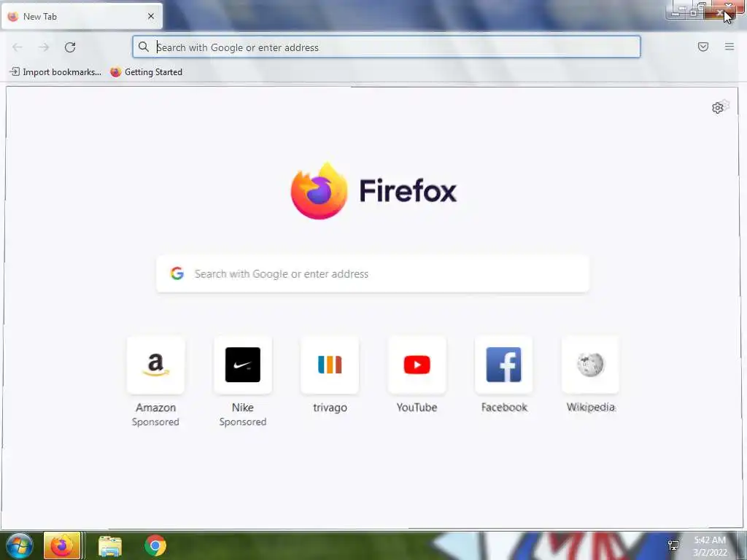The height and width of the screenshot is (560, 747).
Task: Click the Wikipedia label text
Action: (x=591, y=407)
